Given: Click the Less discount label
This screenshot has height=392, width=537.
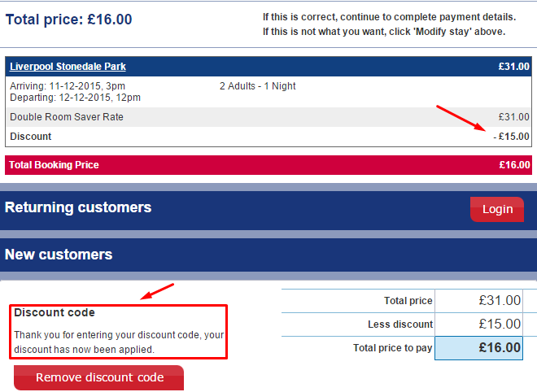Looking at the screenshot, I should coord(400,324).
